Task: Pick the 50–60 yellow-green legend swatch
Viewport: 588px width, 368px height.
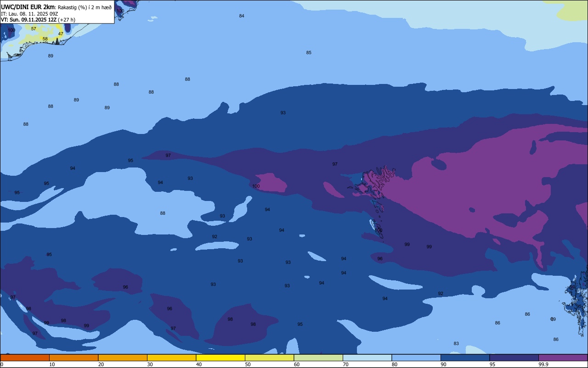Action: coord(269,357)
